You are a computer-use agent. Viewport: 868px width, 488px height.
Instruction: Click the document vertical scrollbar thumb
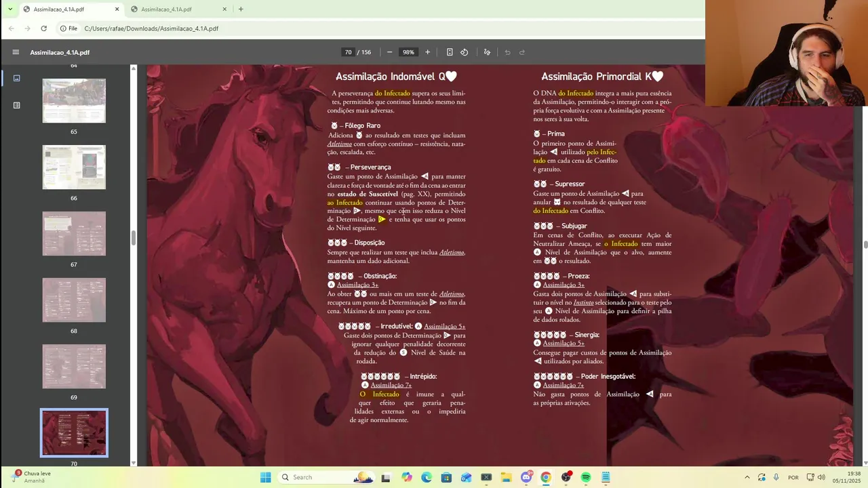click(x=865, y=245)
